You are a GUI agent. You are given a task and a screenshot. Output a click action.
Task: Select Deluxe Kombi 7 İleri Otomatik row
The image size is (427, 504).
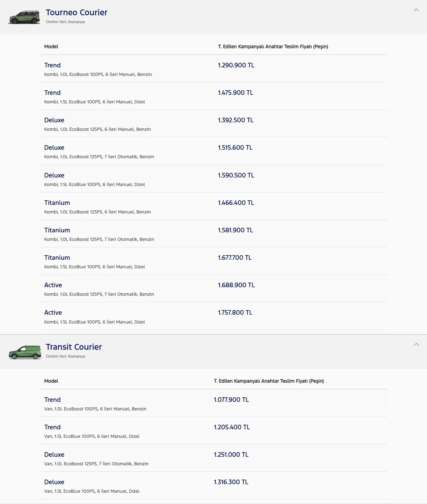point(213,151)
